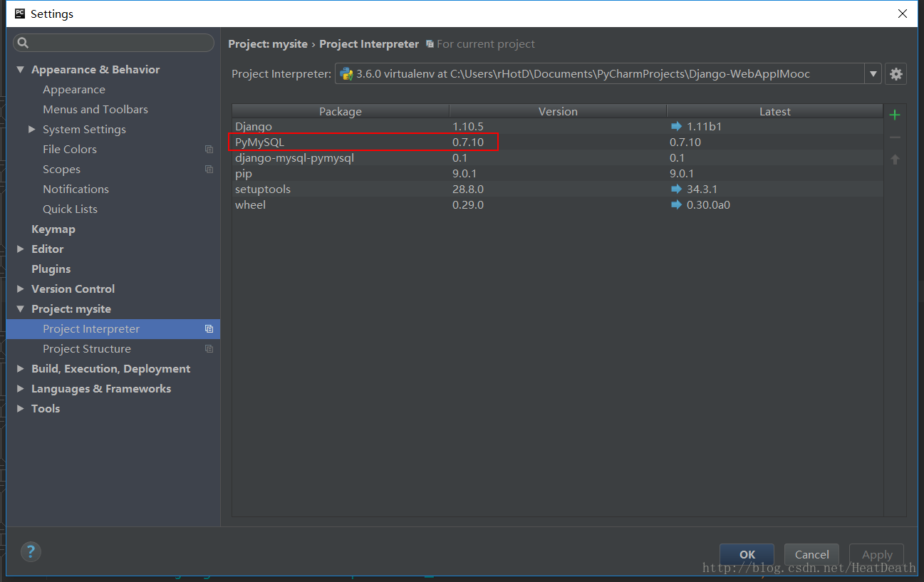Click setuptools version 28.8.0 cell

(468, 189)
